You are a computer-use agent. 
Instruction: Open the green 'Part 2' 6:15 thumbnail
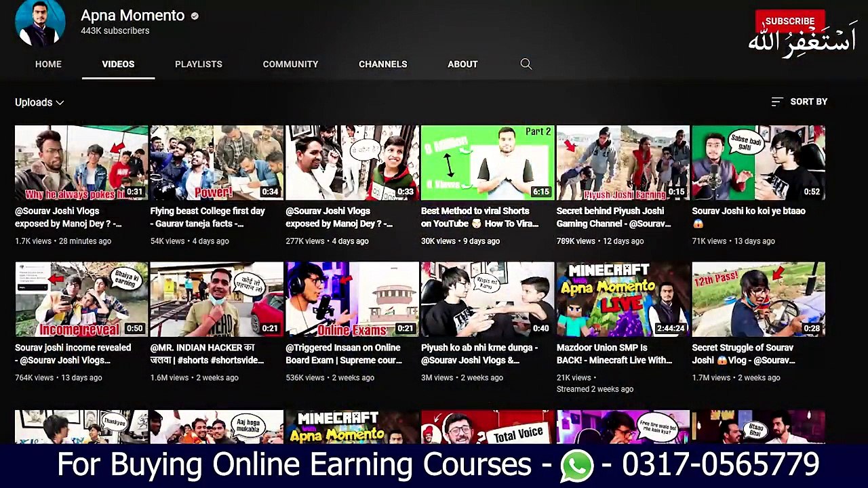[x=488, y=163]
